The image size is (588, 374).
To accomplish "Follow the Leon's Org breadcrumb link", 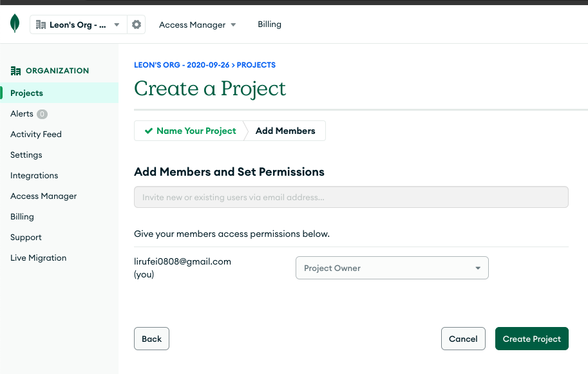I will [x=183, y=65].
